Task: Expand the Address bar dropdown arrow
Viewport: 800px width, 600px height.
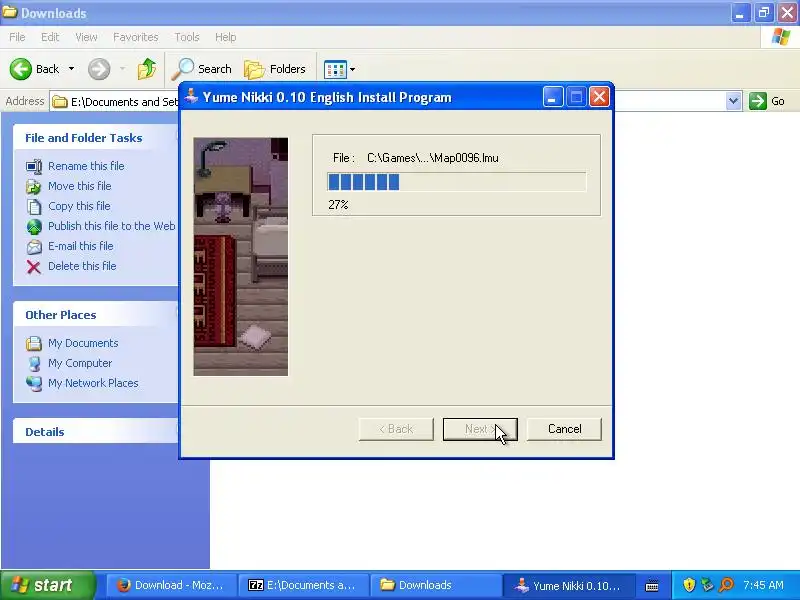Action: pyautogui.click(x=733, y=101)
